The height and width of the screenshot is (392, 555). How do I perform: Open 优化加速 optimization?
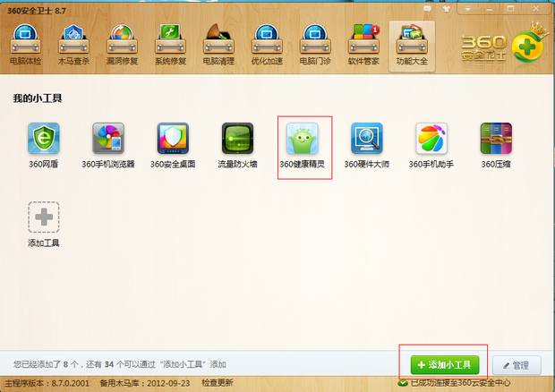point(267,45)
